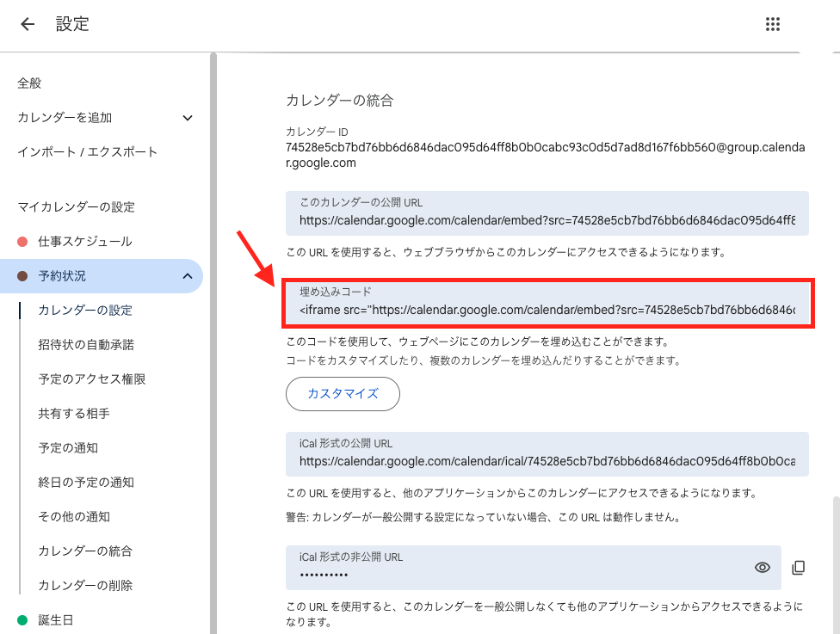Click the マイカレンダーの設定 label

point(76,206)
